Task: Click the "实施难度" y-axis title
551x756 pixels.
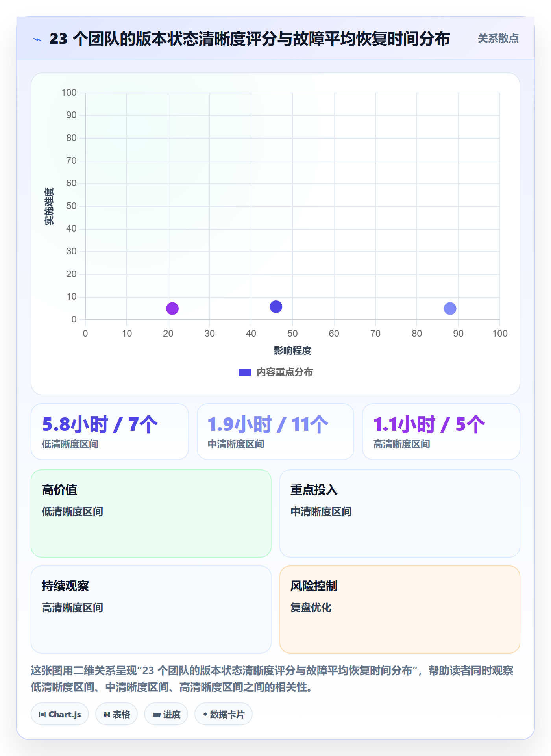Action: pyautogui.click(x=49, y=206)
